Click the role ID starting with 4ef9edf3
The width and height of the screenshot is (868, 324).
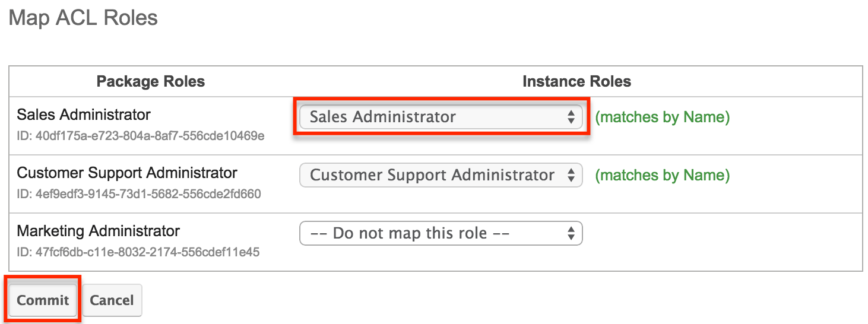point(139,194)
